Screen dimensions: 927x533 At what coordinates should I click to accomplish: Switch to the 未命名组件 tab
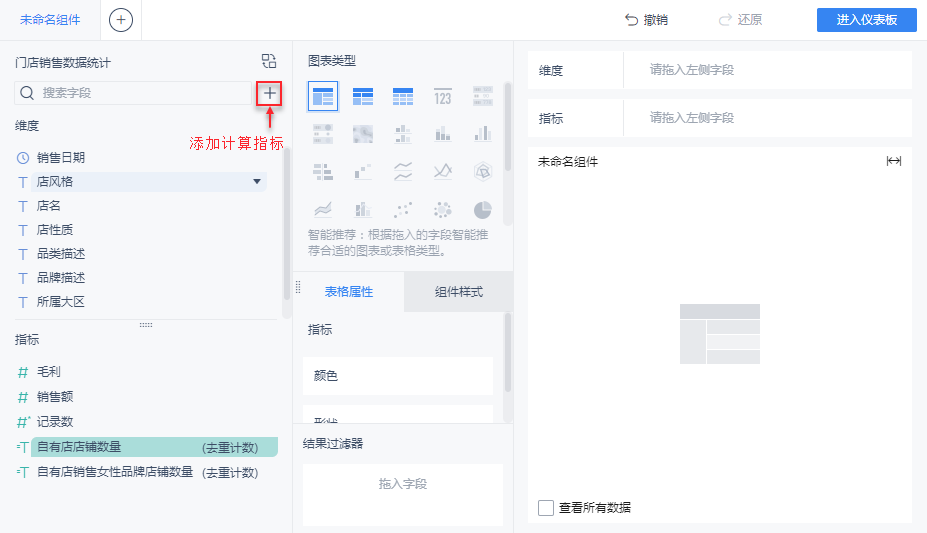pos(50,20)
